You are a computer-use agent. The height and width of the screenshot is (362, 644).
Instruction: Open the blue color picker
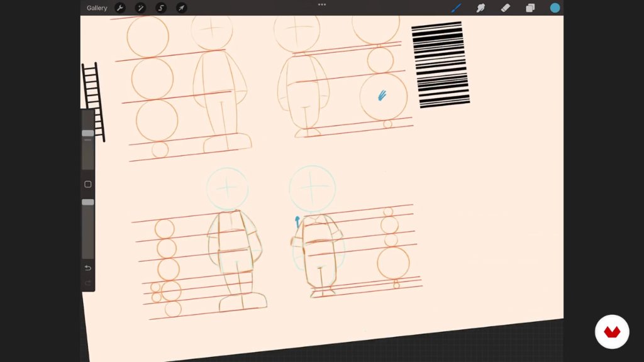[555, 8]
